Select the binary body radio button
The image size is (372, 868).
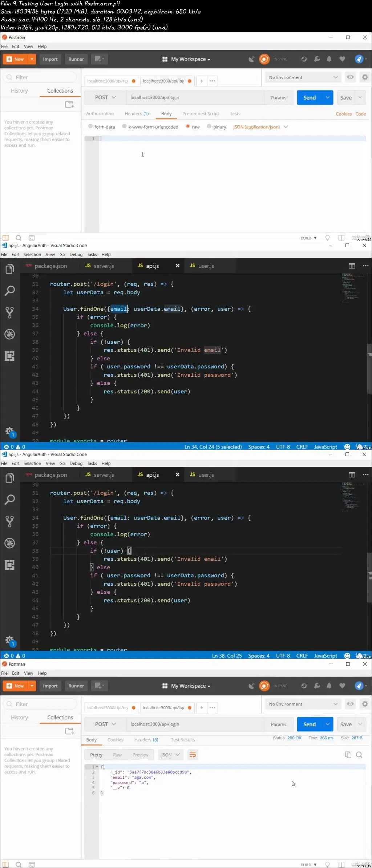(x=209, y=126)
